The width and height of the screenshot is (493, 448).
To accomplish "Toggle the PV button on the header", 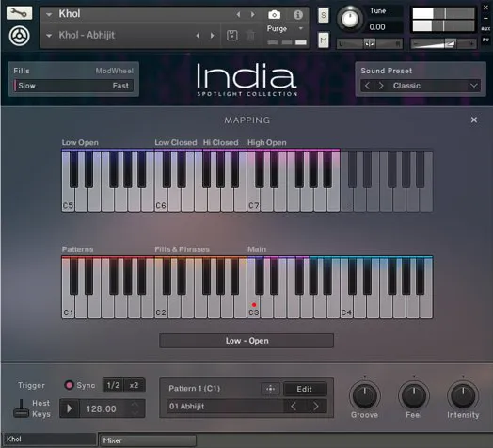I will (485, 40).
